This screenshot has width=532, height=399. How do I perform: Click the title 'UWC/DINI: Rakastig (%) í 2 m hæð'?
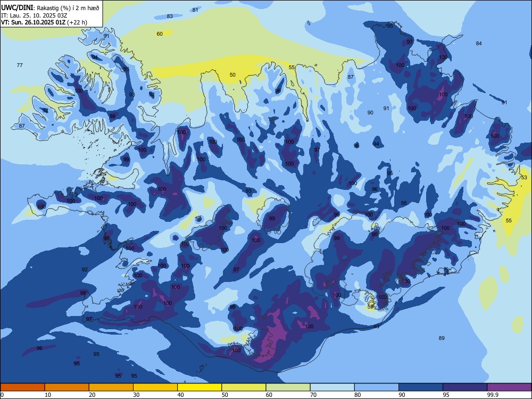(x=50, y=8)
